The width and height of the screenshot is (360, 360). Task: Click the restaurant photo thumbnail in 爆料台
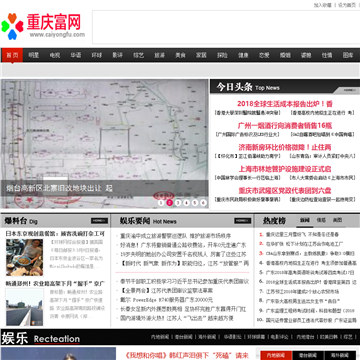point(24,257)
